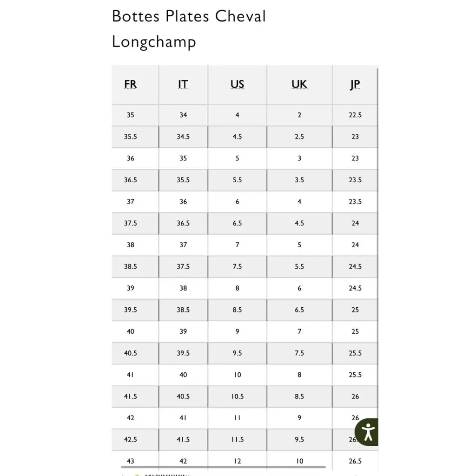This screenshot has width=476, height=476.
Task: Select the US size 12 cell
Action: click(237, 461)
